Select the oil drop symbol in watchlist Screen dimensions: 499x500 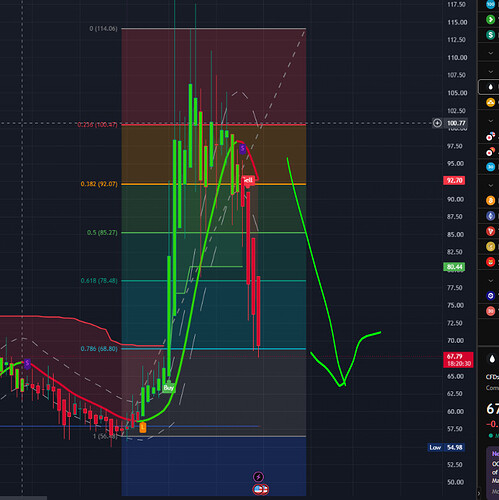(x=490, y=87)
